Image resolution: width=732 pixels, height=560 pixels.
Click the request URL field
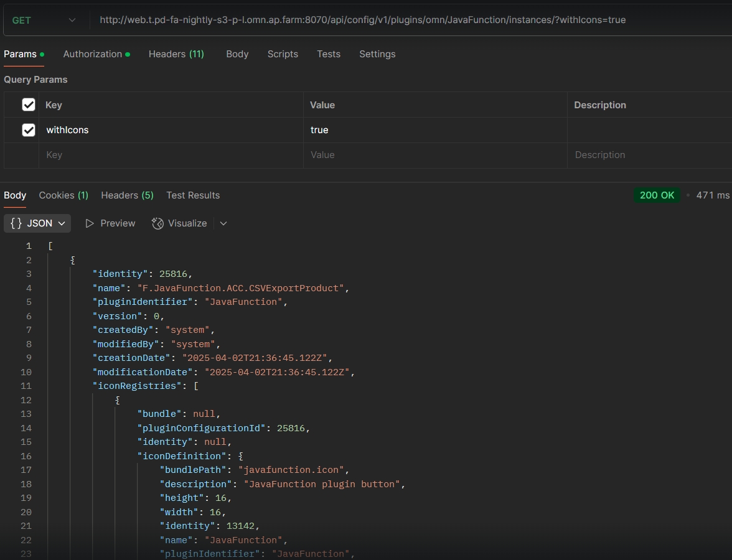click(x=373, y=20)
